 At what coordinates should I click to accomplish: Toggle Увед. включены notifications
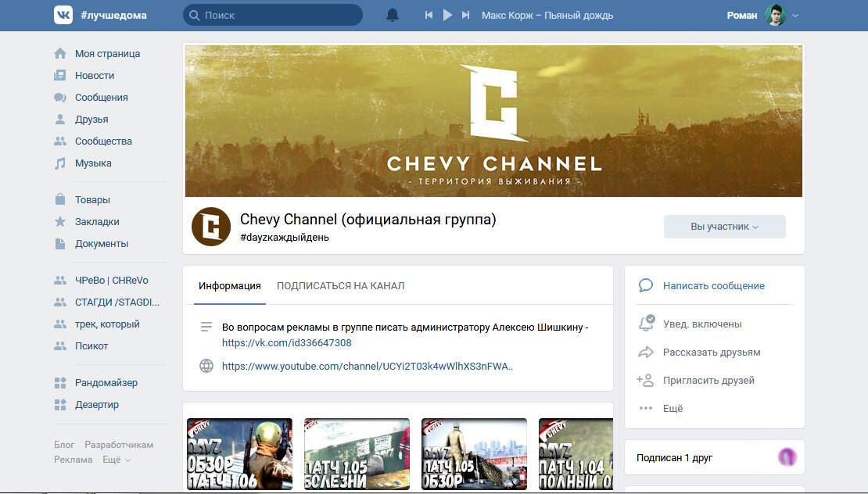coord(702,324)
